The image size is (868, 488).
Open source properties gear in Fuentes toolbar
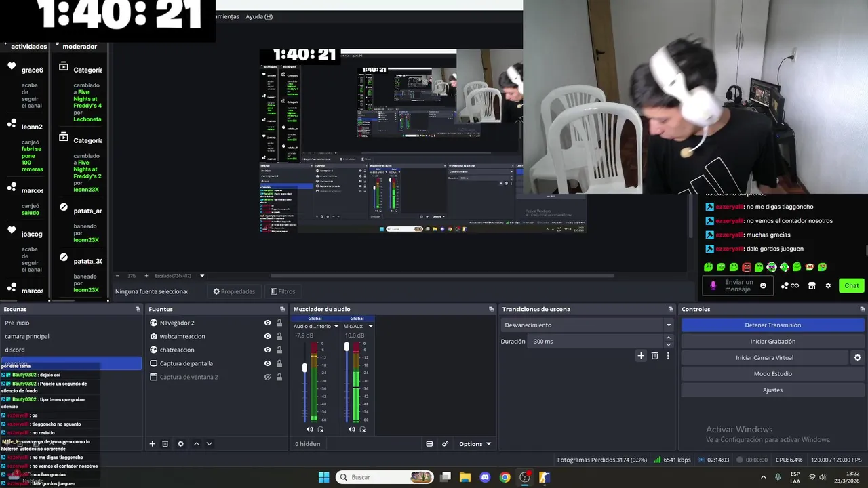(x=180, y=444)
